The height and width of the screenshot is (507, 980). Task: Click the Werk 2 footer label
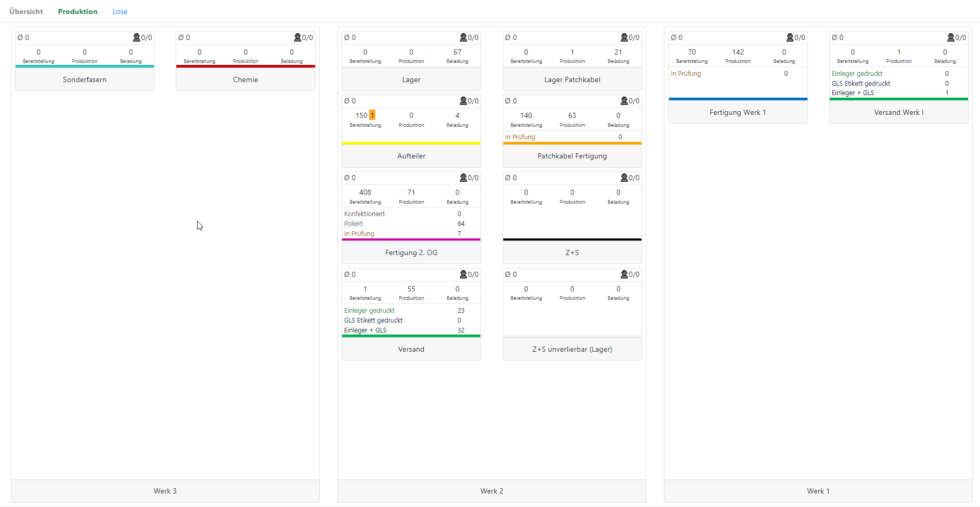(491, 491)
